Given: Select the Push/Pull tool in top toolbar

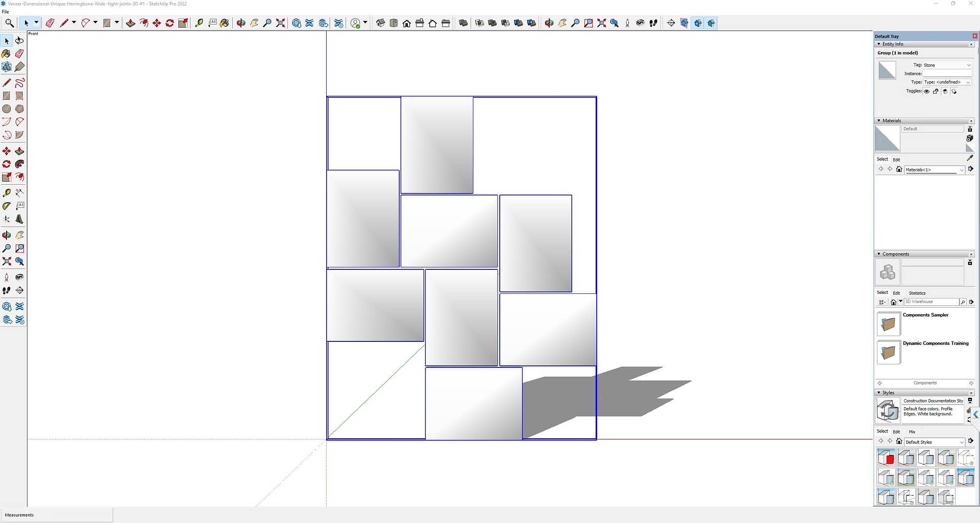Looking at the screenshot, I should (131, 23).
